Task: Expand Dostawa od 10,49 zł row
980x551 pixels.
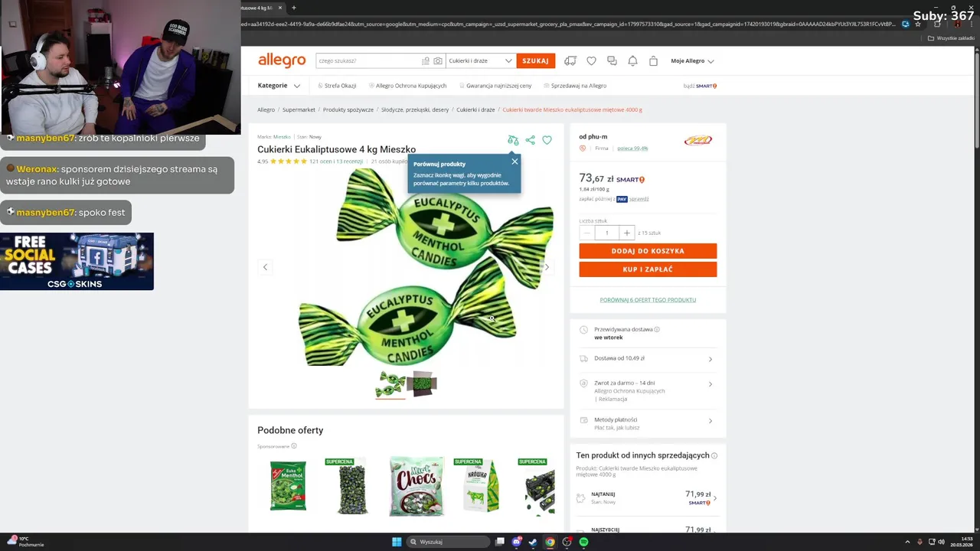Action: 648,358
